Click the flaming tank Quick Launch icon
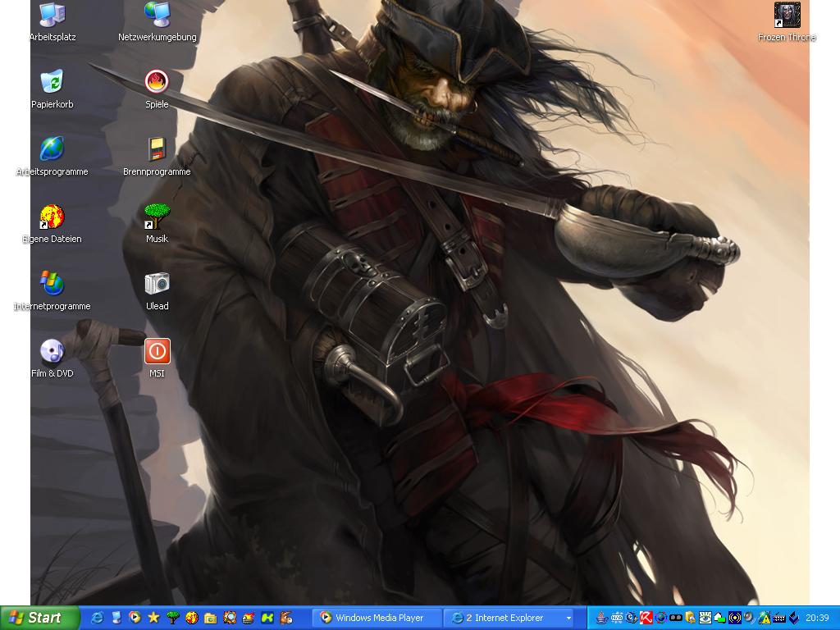840x630 pixels. 248,618
